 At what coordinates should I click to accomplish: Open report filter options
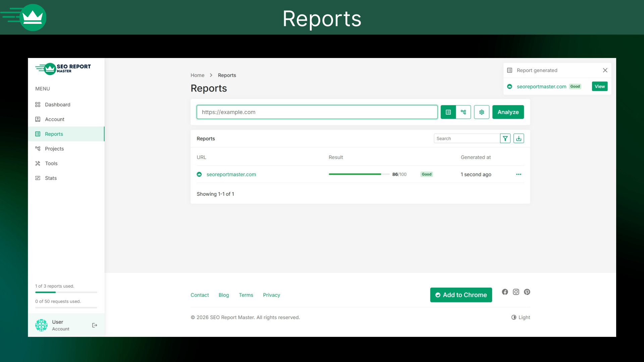coord(505,138)
